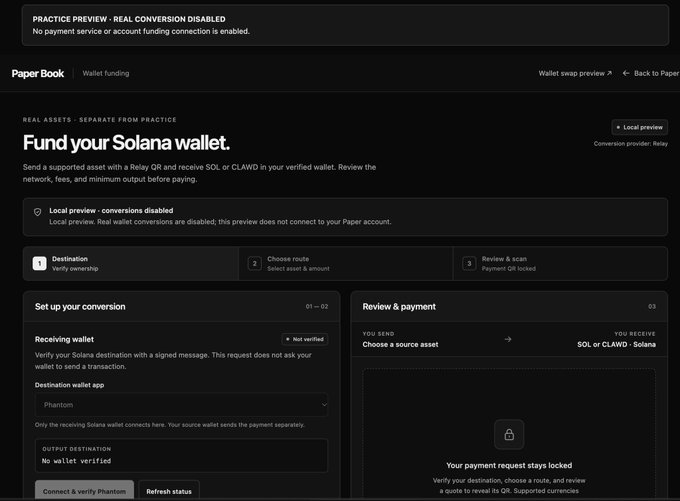Click '01 — 02' step counter text
This screenshot has height=501, width=680.
(x=317, y=307)
